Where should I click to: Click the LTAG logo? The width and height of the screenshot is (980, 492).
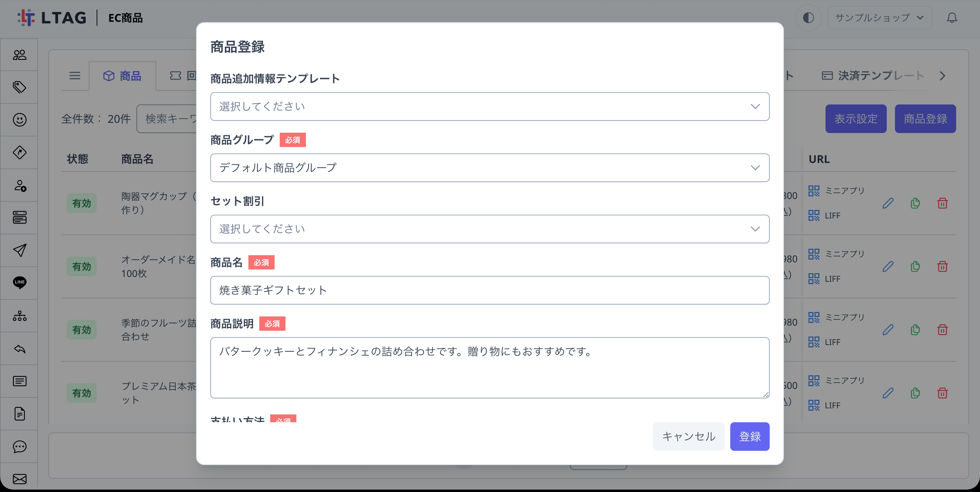point(52,18)
